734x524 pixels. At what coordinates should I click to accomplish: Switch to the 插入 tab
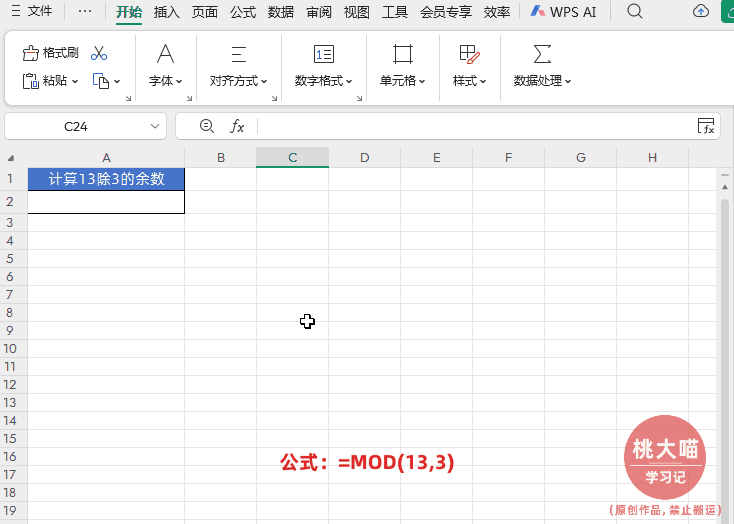coord(167,12)
